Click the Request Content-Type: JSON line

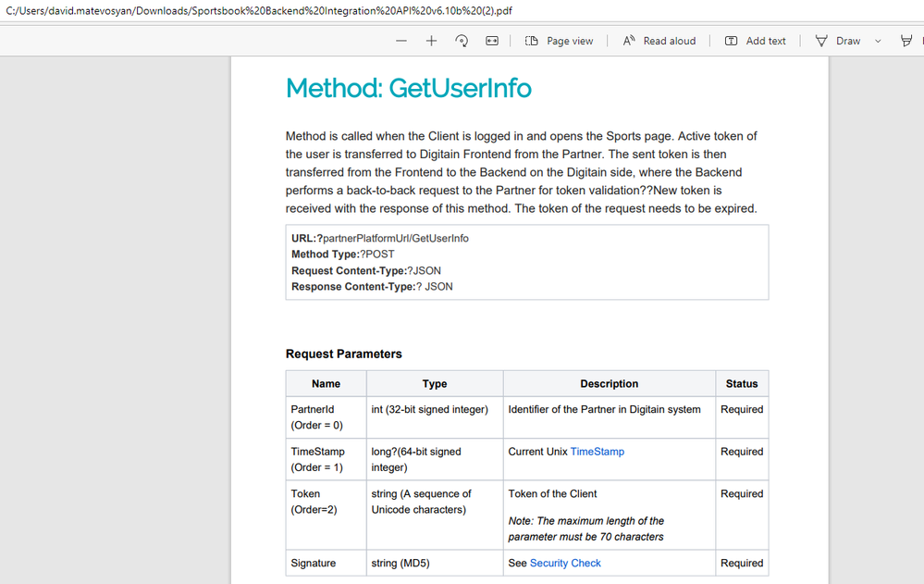[x=366, y=271]
